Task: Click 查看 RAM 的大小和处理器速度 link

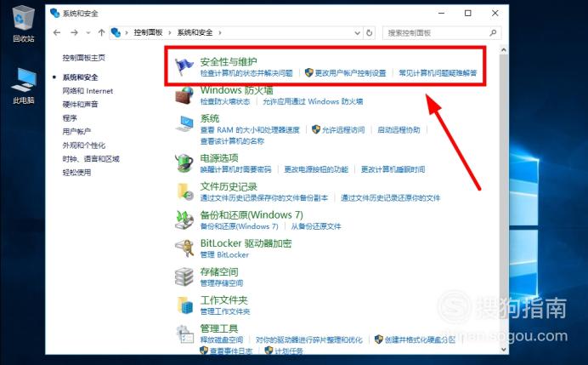Action: [x=250, y=130]
